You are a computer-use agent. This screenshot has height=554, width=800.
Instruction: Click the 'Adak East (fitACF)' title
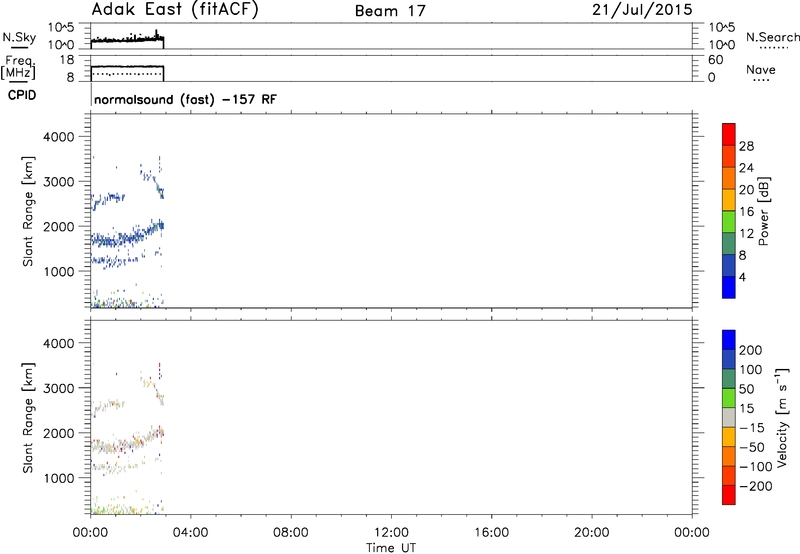pos(174,10)
